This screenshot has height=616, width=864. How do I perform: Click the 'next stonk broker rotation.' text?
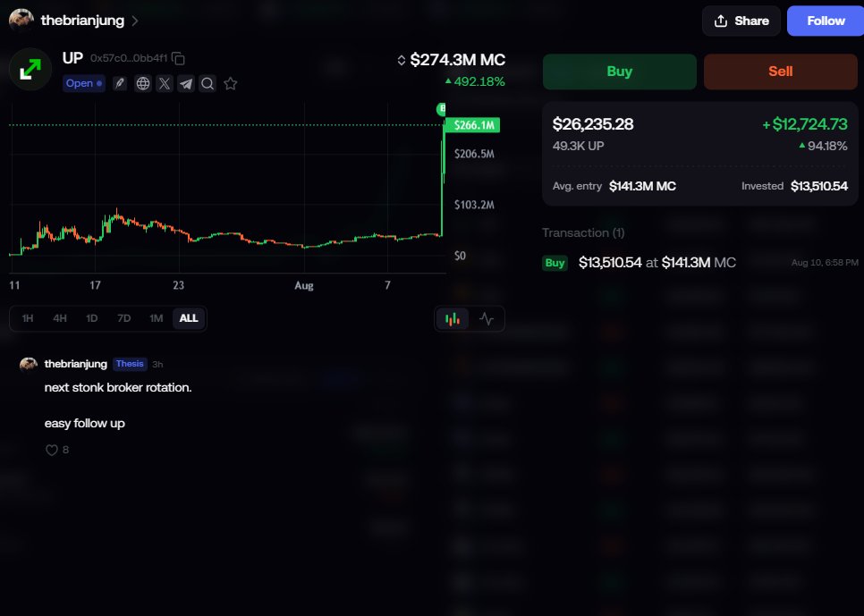(x=118, y=387)
